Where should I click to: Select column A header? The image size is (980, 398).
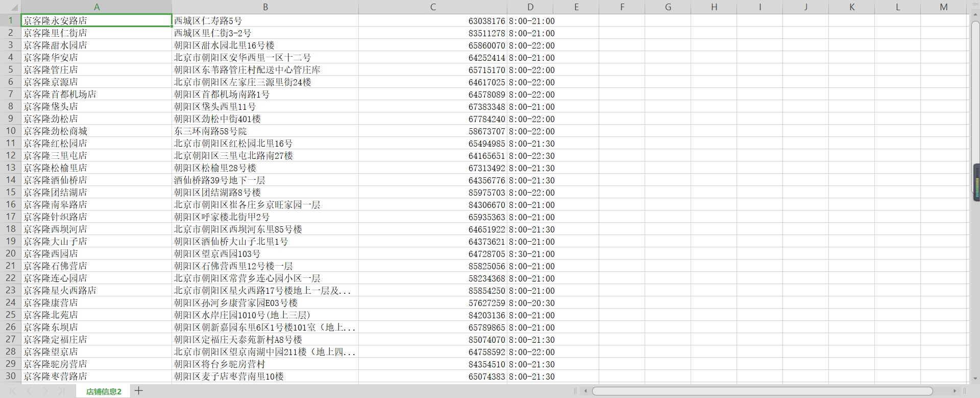(x=96, y=7)
